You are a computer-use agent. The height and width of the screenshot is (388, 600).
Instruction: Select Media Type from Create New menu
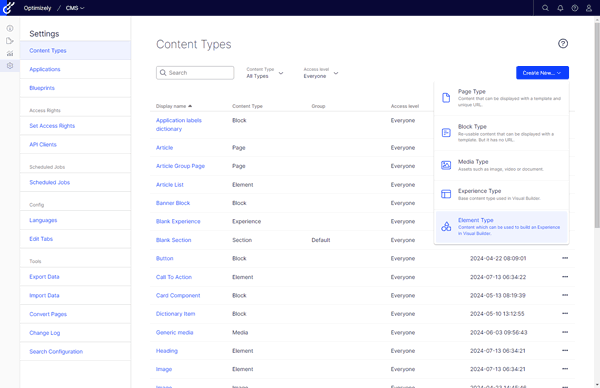[x=501, y=165]
